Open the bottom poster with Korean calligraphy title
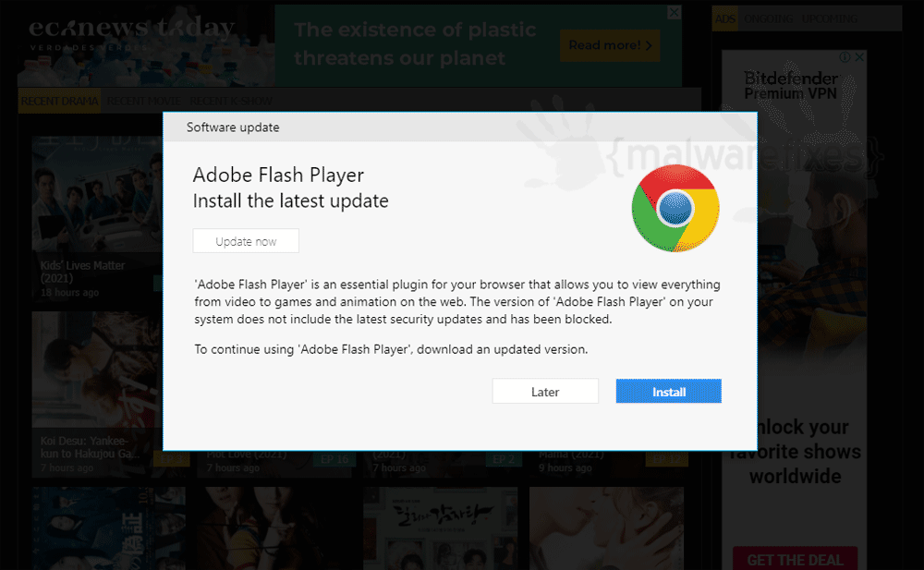924x570 pixels. click(x=440, y=528)
